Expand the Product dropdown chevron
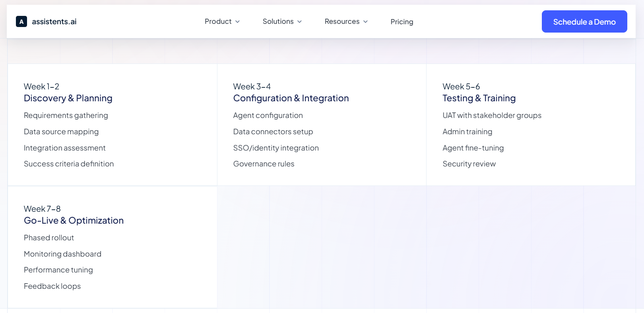Screen dimensions: 644x313 coord(238,22)
